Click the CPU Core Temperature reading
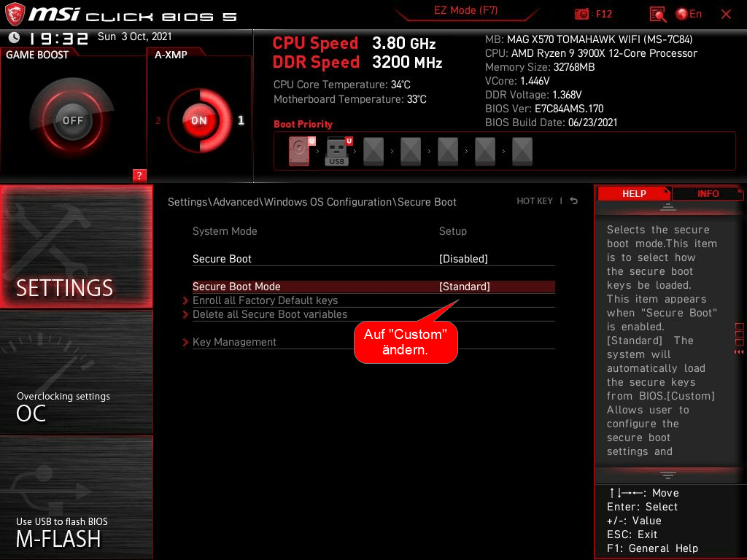The image size is (747, 560). point(342,85)
